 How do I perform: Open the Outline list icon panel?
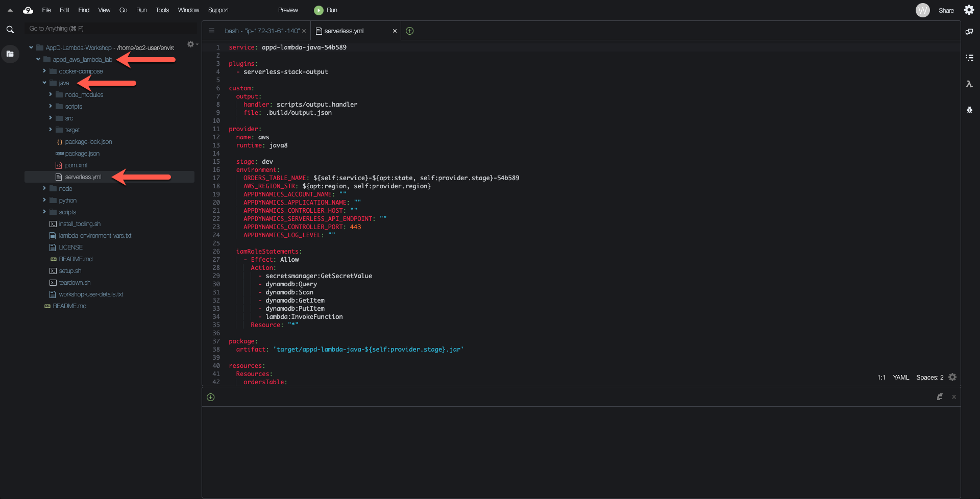click(x=969, y=58)
